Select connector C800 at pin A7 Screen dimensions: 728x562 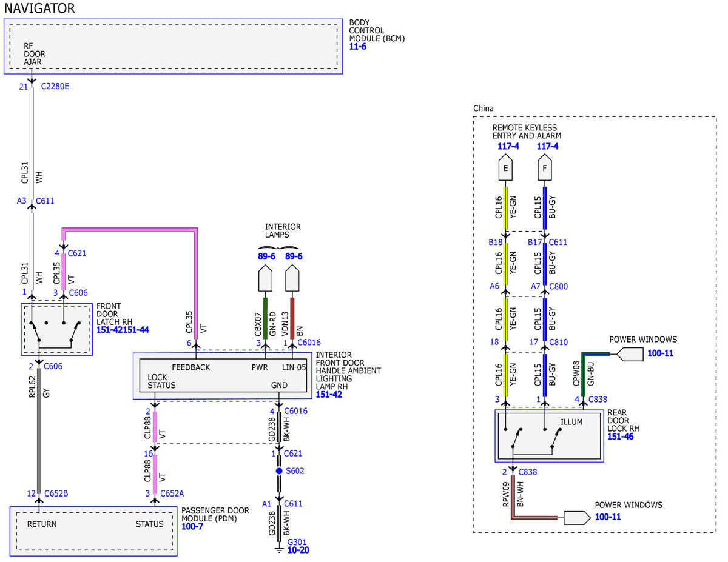[x=559, y=286]
